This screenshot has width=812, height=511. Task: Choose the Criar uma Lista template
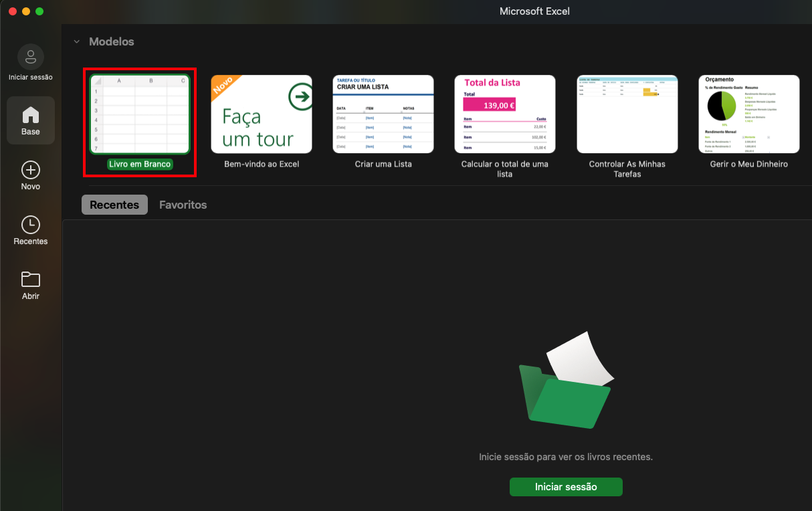tap(383, 114)
